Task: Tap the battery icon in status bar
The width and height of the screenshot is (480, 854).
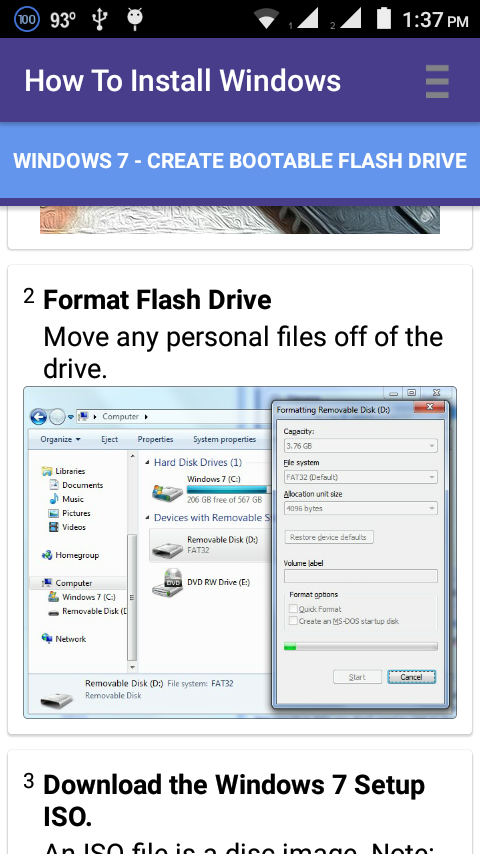Action: click(384, 18)
